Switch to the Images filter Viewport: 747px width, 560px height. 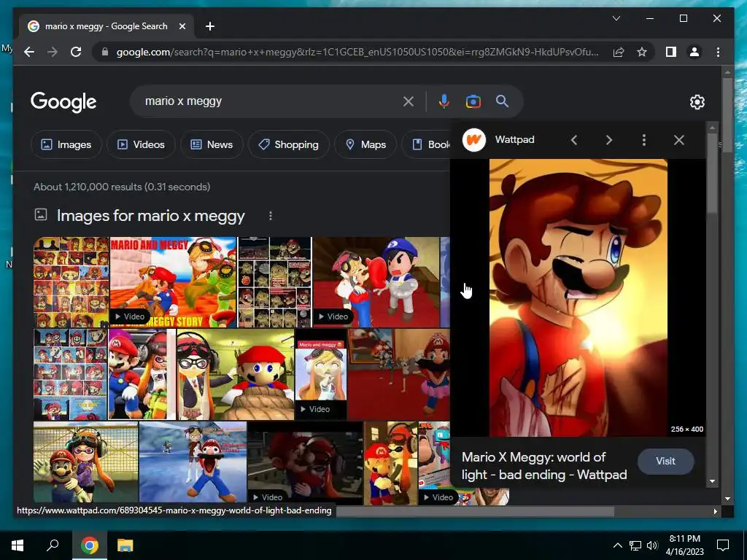point(66,144)
